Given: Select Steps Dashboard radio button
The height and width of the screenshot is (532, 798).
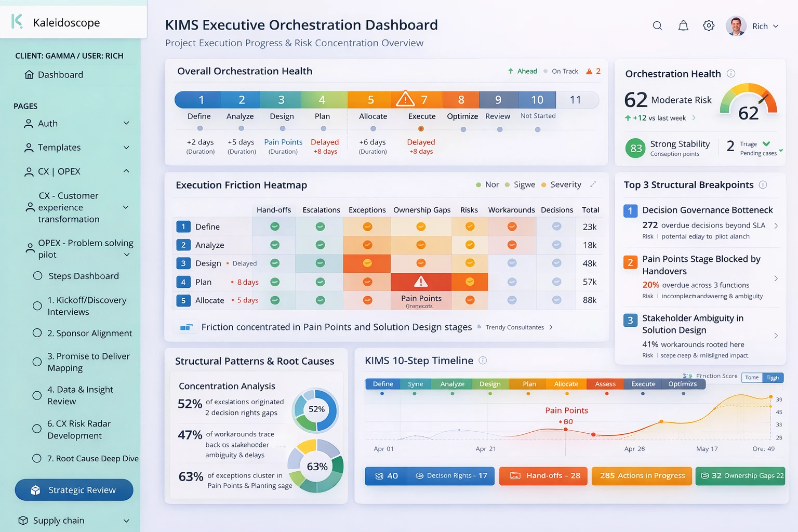Looking at the screenshot, I should (x=38, y=276).
